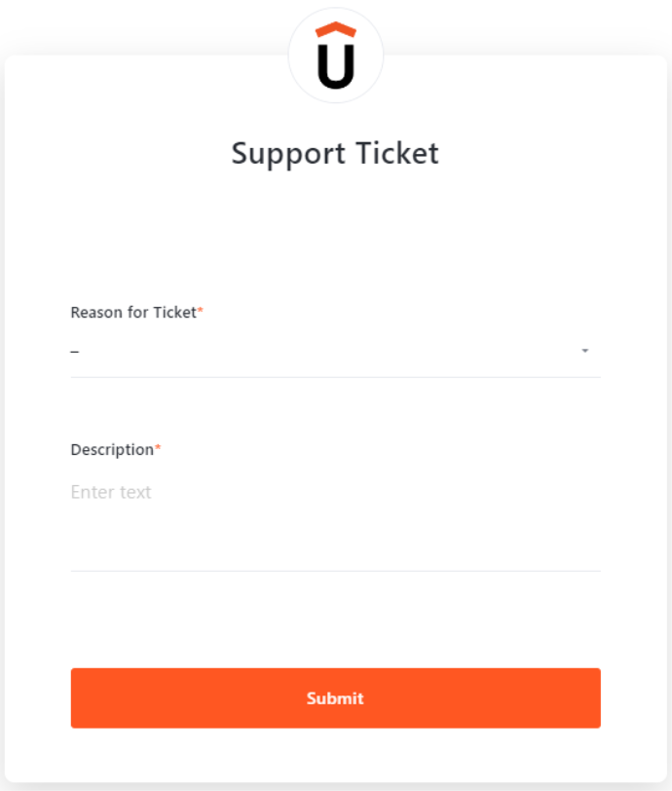Screen dimensions: 672x791
Task: Click the "Enter text" placeholder
Action: [111, 492]
